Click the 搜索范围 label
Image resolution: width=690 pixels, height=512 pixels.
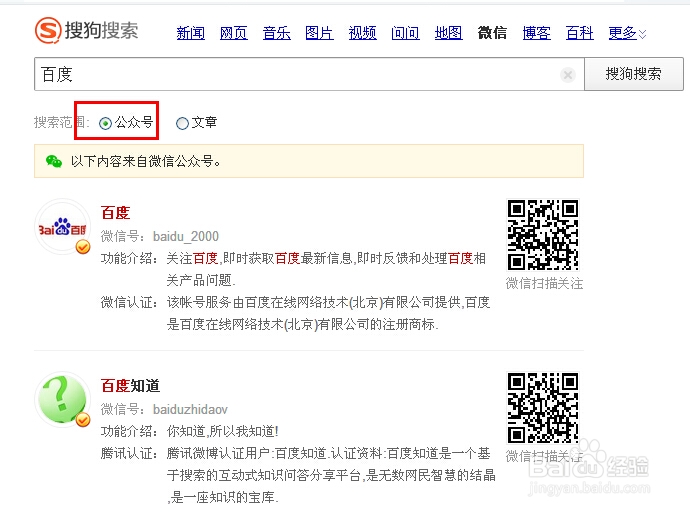62,123
